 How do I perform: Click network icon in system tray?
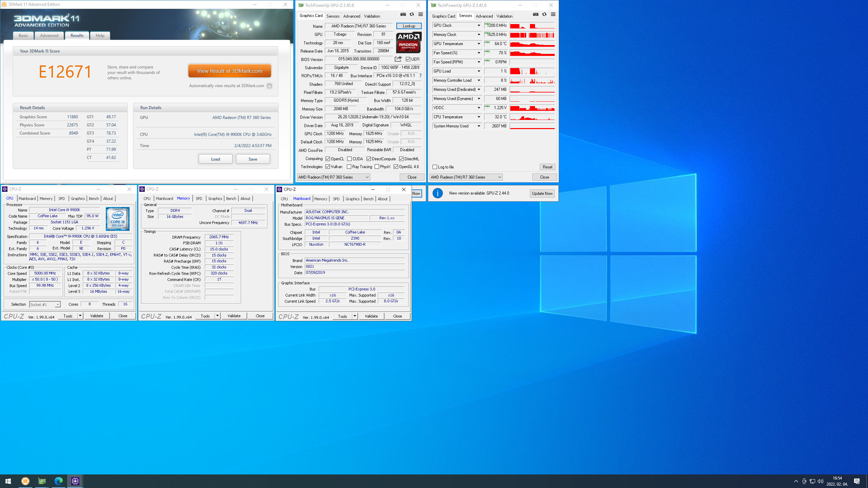click(812, 481)
